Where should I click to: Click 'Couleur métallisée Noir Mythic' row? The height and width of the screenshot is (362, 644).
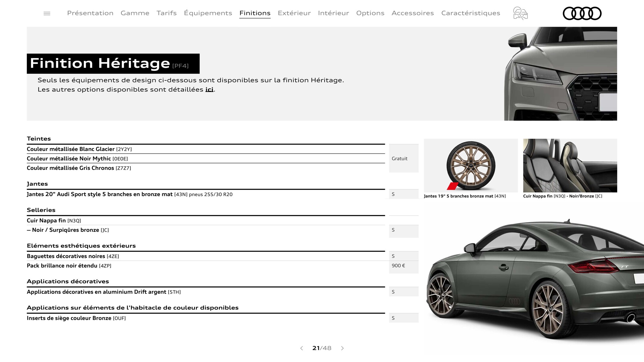206,158
